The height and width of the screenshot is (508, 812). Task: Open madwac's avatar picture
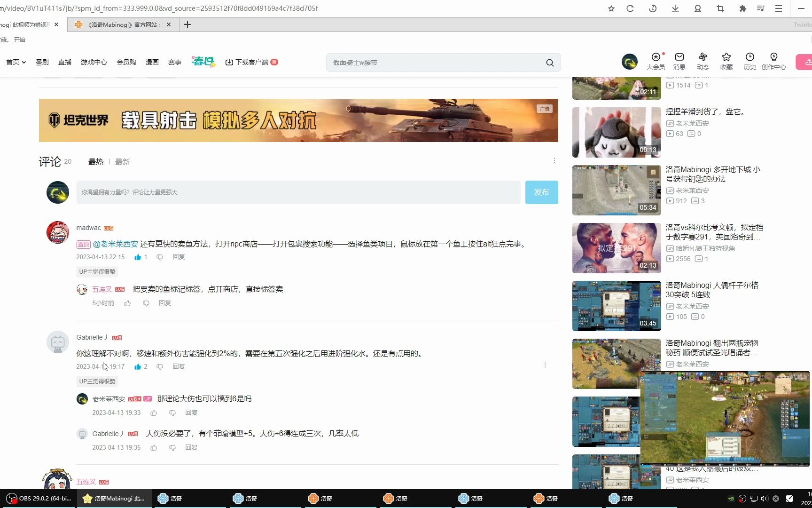(x=58, y=232)
